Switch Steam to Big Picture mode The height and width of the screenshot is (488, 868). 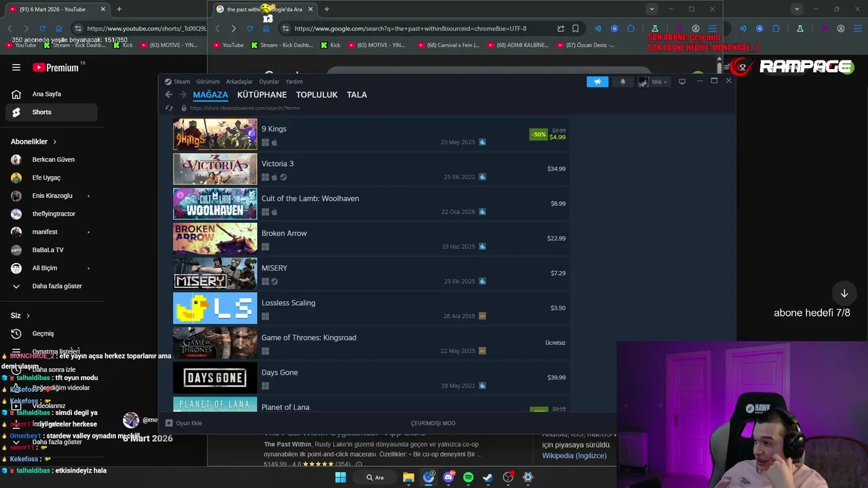pos(682,81)
